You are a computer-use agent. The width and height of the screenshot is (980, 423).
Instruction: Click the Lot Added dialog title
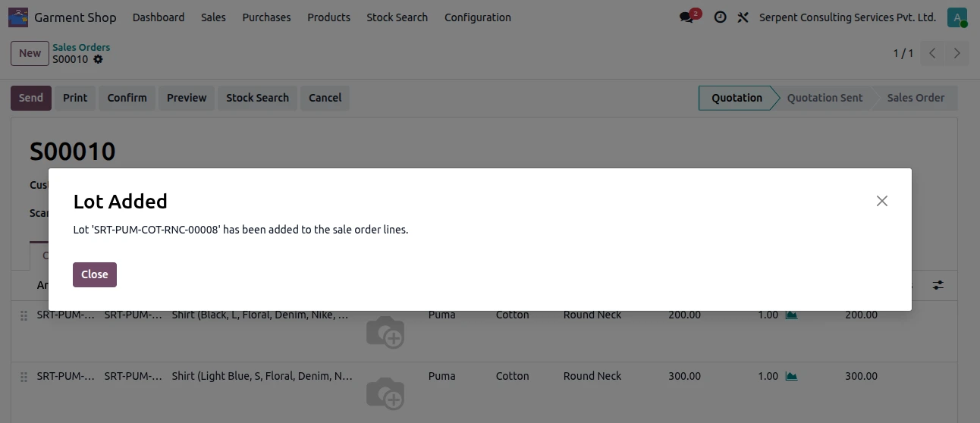[x=120, y=202]
